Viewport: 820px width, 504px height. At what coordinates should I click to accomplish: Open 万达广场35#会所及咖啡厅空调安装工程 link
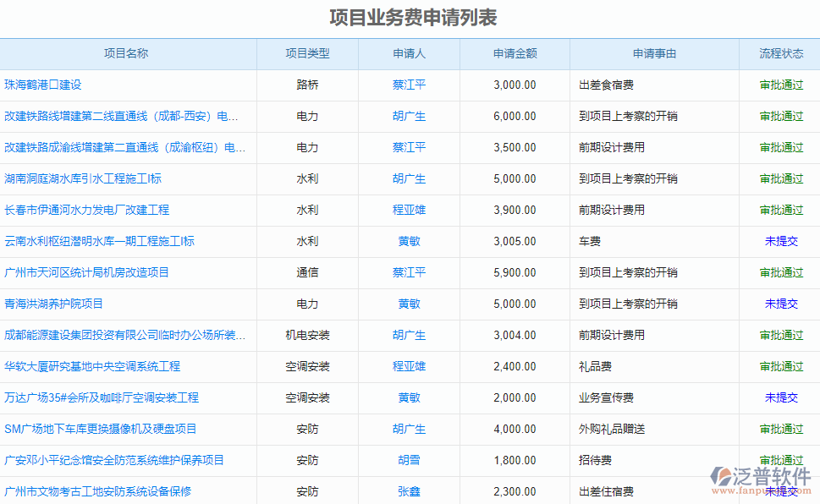pyautogui.click(x=102, y=397)
